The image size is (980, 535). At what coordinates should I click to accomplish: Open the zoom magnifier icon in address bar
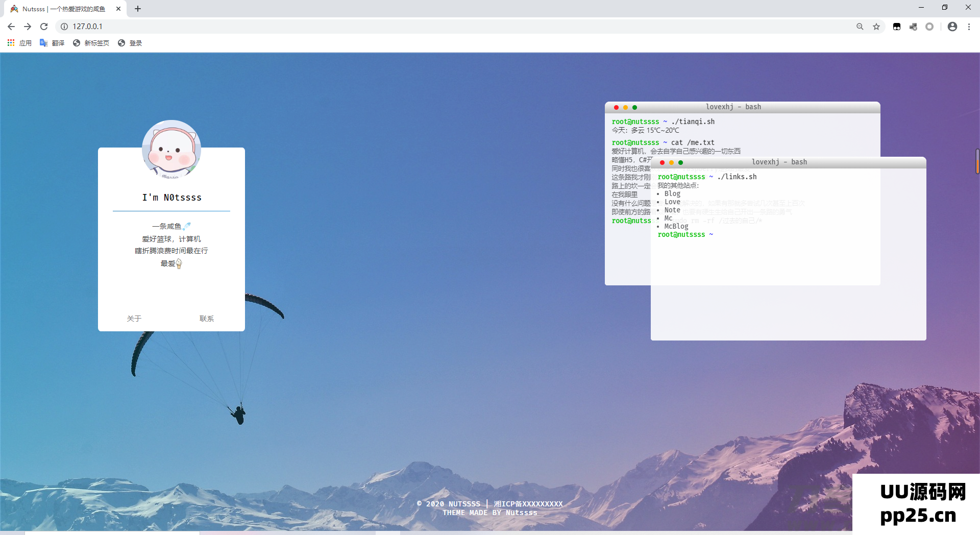click(x=860, y=27)
